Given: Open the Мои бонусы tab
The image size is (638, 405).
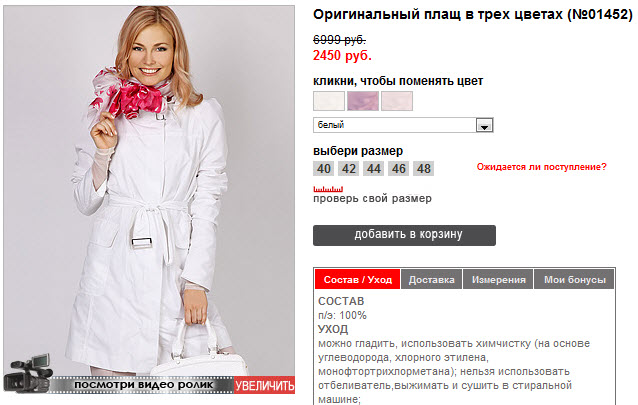Looking at the screenshot, I should 575,280.
